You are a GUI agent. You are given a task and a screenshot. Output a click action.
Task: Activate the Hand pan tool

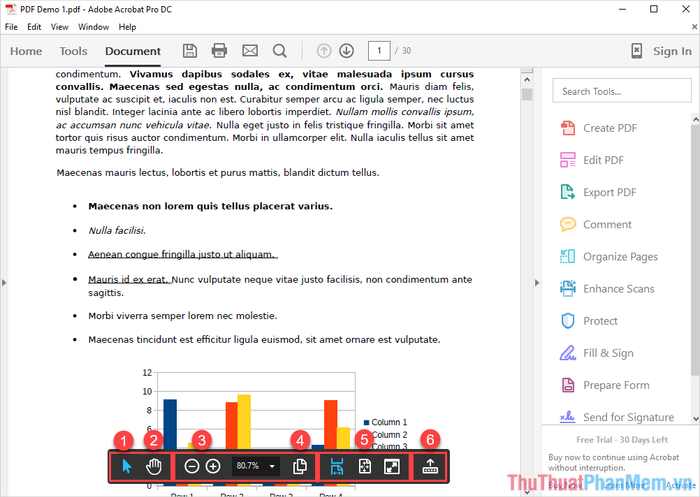[x=154, y=466]
